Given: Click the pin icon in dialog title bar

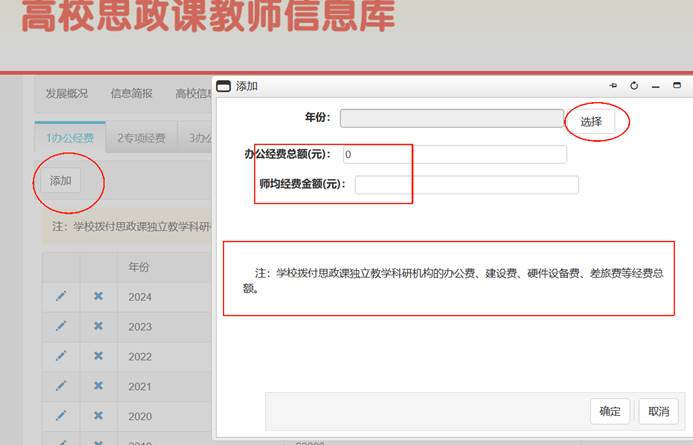Looking at the screenshot, I should pos(613,86).
